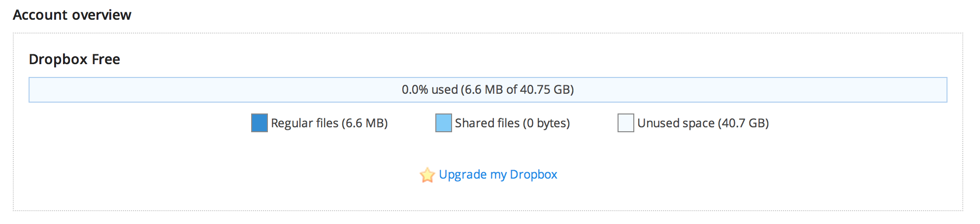
Task: Click the empty left end of the storage usage bar
Action: coord(98,90)
